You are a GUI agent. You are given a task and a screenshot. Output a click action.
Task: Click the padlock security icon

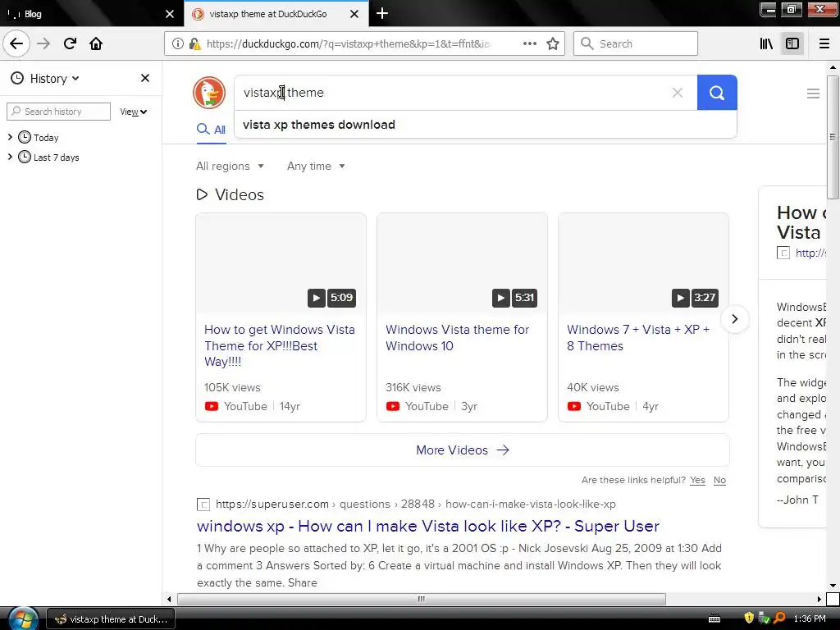coord(195,44)
